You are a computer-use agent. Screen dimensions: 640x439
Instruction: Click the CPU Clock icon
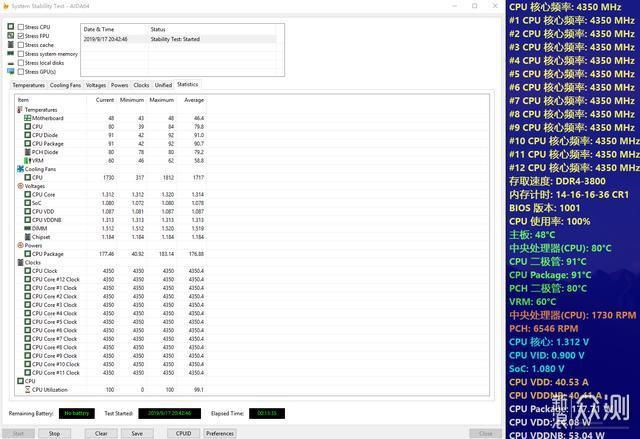click(27, 271)
